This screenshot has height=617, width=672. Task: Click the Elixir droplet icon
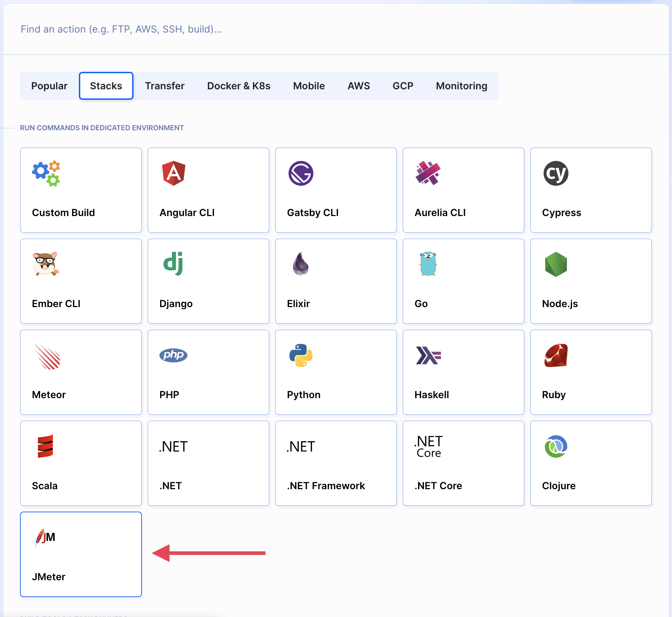[x=301, y=264]
